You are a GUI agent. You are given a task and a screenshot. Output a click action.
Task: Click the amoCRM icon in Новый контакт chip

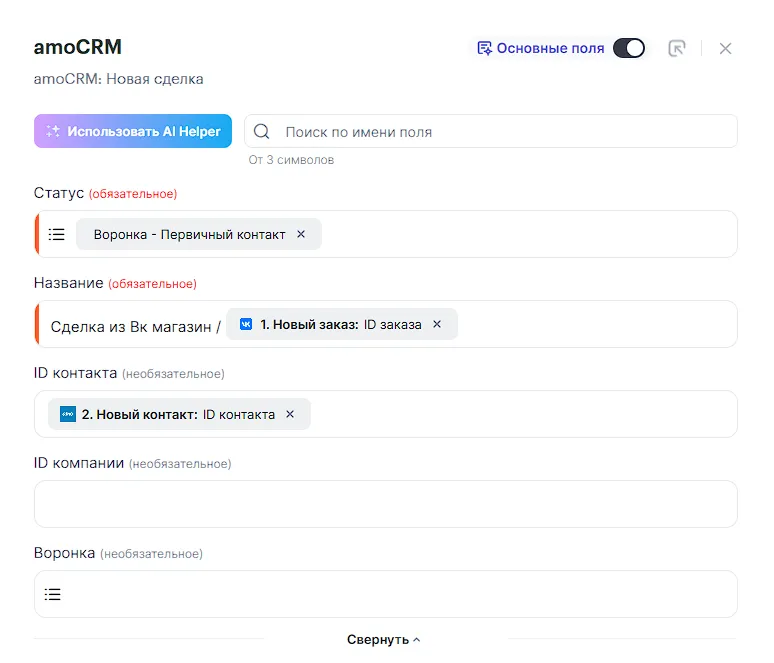[x=68, y=414]
